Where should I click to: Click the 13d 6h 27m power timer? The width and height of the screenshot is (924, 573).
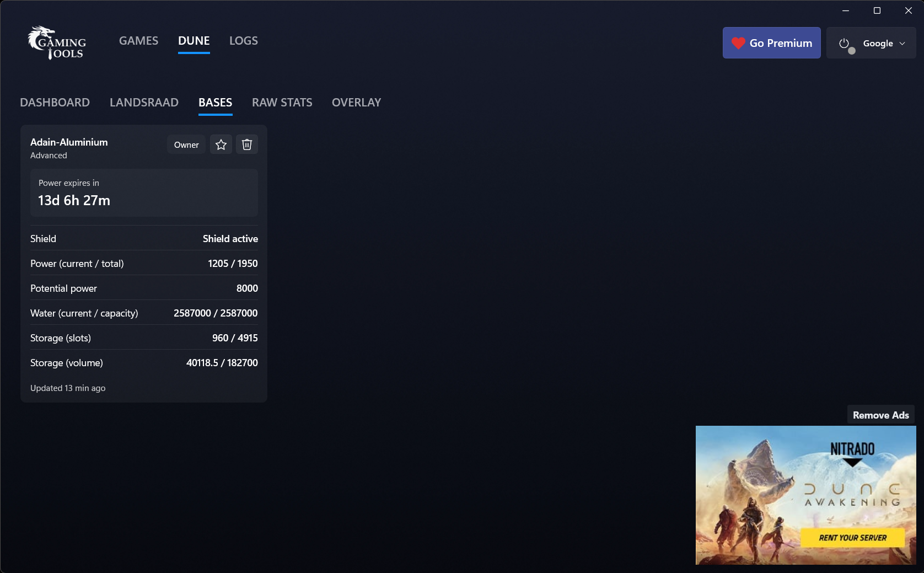point(74,201)
